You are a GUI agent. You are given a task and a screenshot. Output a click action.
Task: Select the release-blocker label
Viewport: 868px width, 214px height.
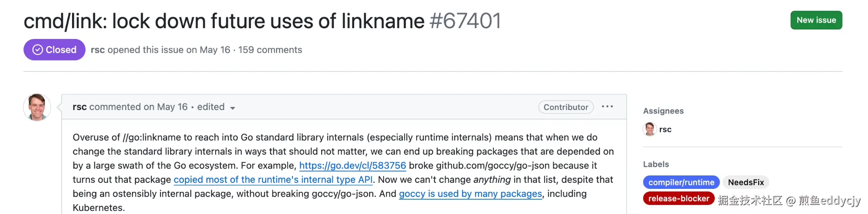[678, 198]
